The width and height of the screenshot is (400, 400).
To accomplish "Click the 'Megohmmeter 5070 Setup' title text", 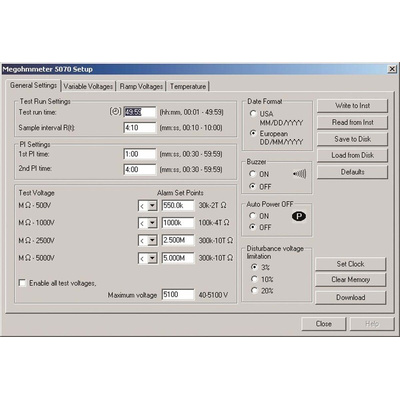I will (x=47, y=69).
